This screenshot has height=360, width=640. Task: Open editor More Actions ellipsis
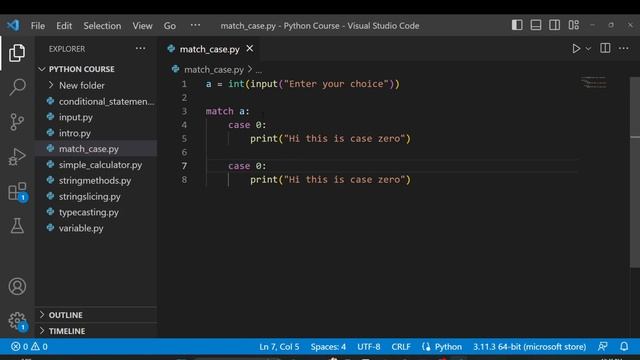(623, 49)
